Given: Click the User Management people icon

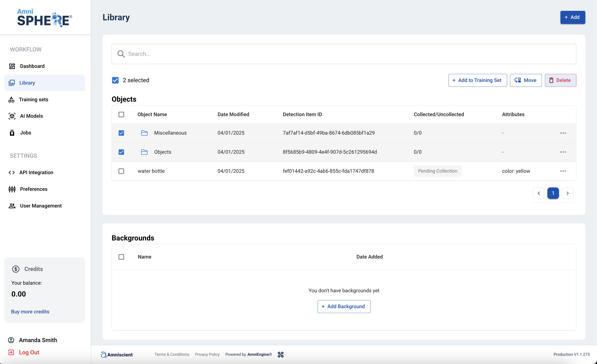Looking at the screenshot, I should coord(12,206).
